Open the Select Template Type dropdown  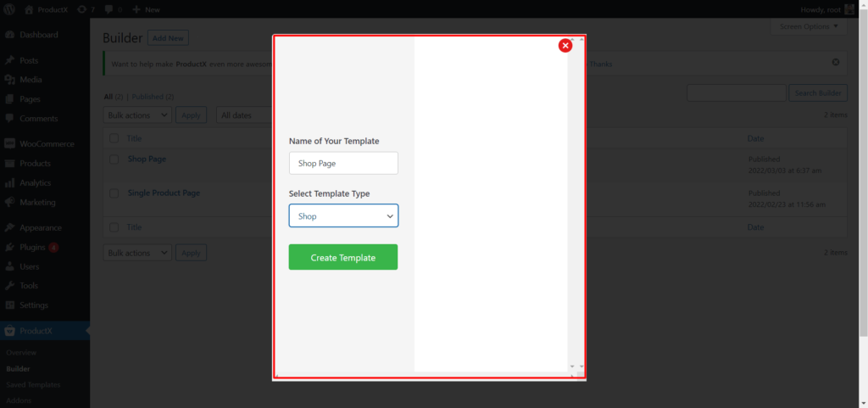(x=343, y=216)
